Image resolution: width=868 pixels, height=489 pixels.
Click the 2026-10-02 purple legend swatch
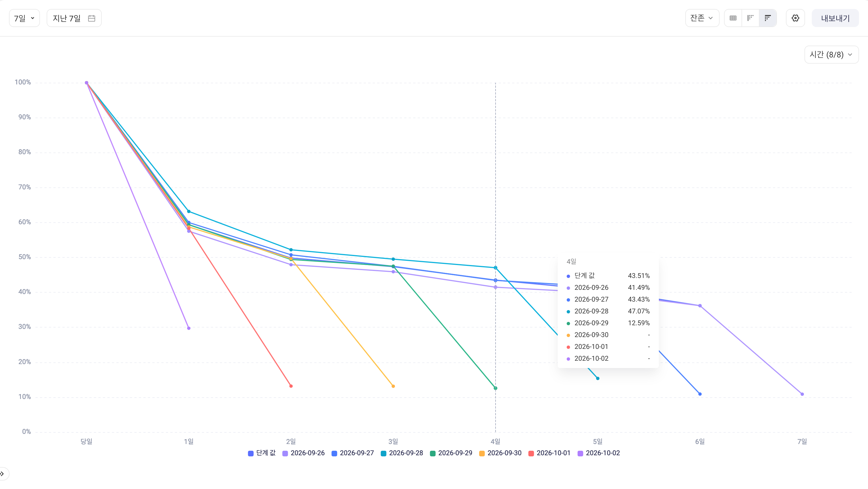[580, 454]
